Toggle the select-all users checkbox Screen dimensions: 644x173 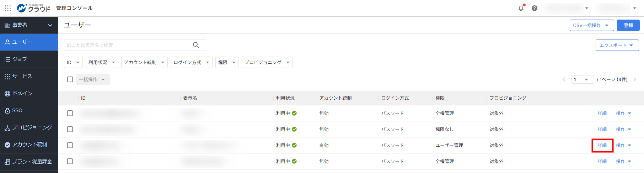[70, 79]
